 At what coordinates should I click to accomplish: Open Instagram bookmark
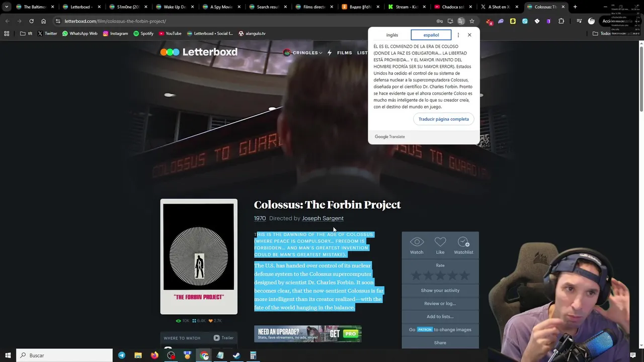coord(115,33)
